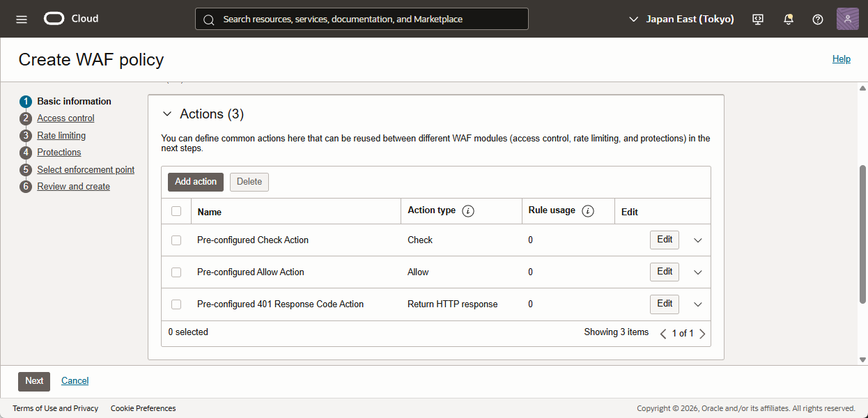Open the notifications bell
The image size is (868, 418).
point(788,20)
